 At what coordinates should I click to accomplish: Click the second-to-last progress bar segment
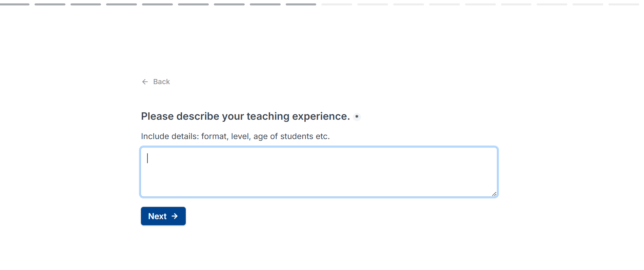pos(588,4)
